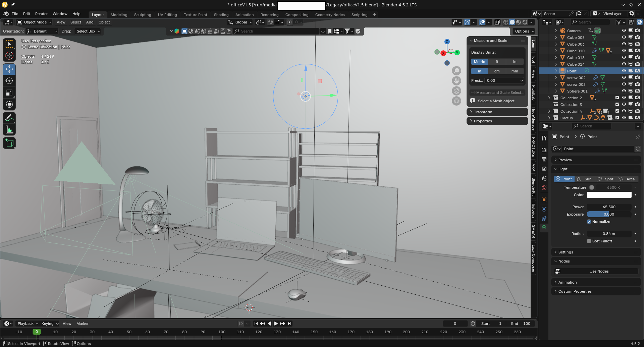Play the animation in the timeline
Viewport: 644px width, 347px height.
click(276, 324)
